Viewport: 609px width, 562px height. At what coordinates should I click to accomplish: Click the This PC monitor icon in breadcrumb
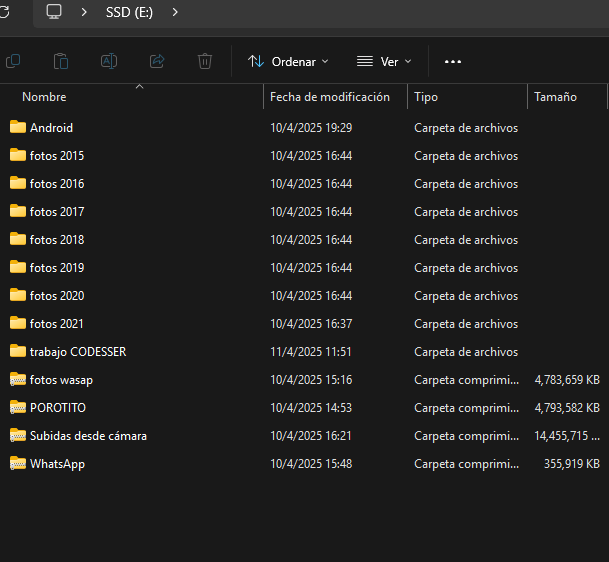(x=54, y=12)
